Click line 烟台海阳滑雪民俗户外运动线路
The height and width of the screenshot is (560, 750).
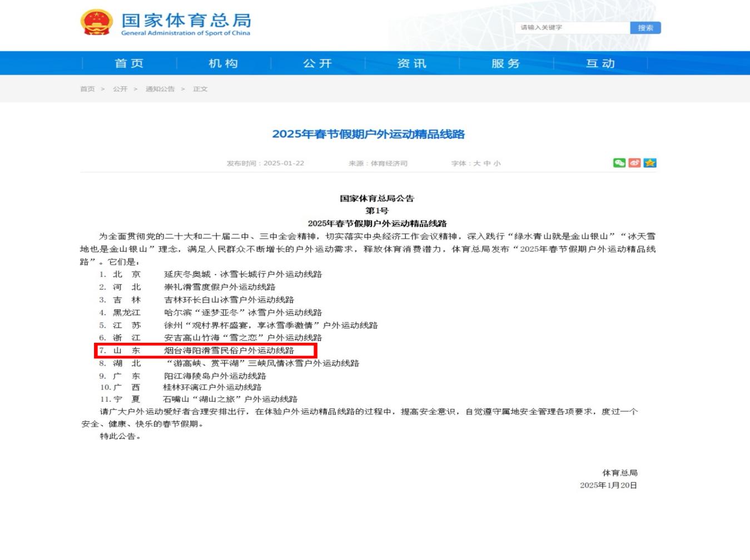coord(229,351)
